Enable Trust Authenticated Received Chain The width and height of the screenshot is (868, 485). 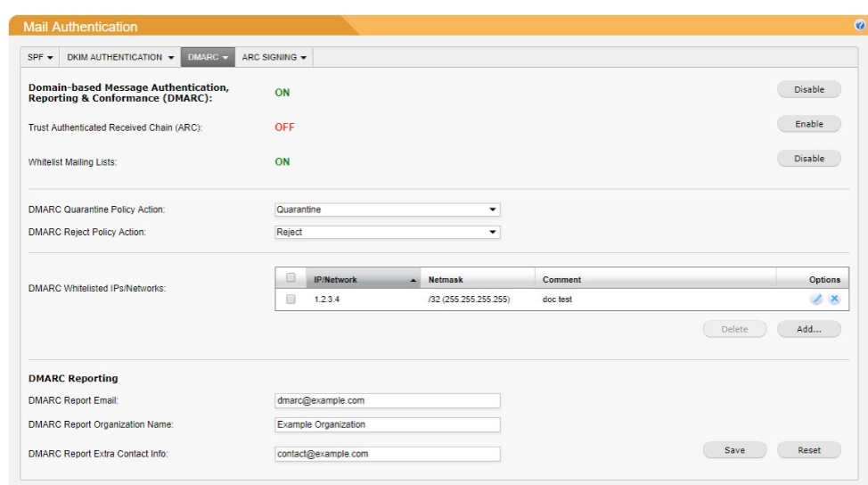(809, 124)
